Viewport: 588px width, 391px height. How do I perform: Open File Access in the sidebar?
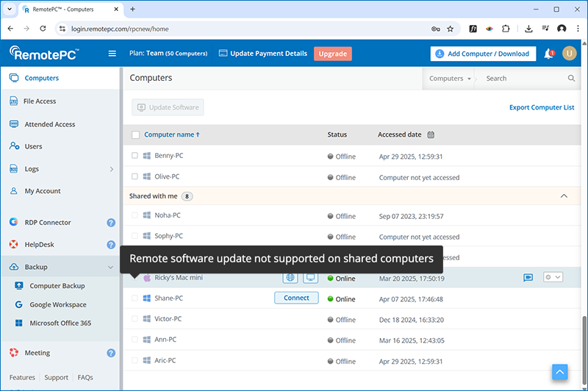(40, 101)
